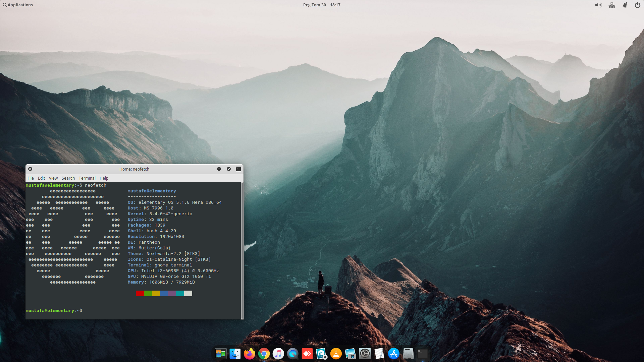Open Firefox from the dock

coord(249,354)
